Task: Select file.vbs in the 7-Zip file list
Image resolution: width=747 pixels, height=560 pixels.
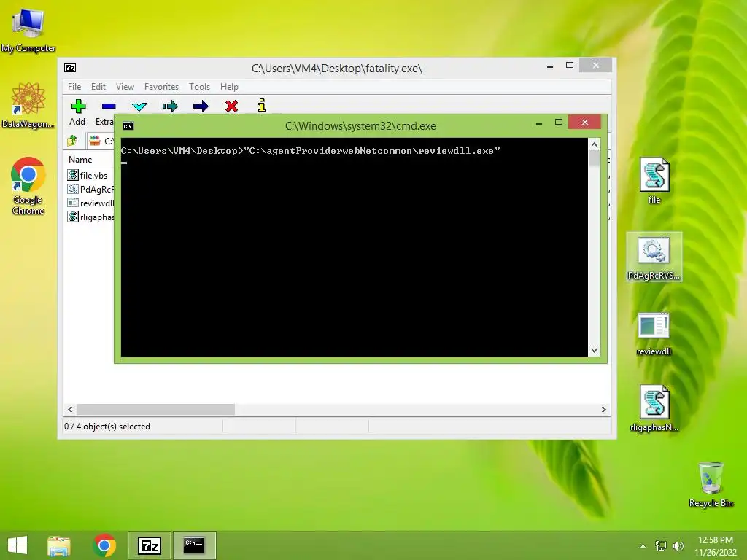Action: [x=88, y=175]
